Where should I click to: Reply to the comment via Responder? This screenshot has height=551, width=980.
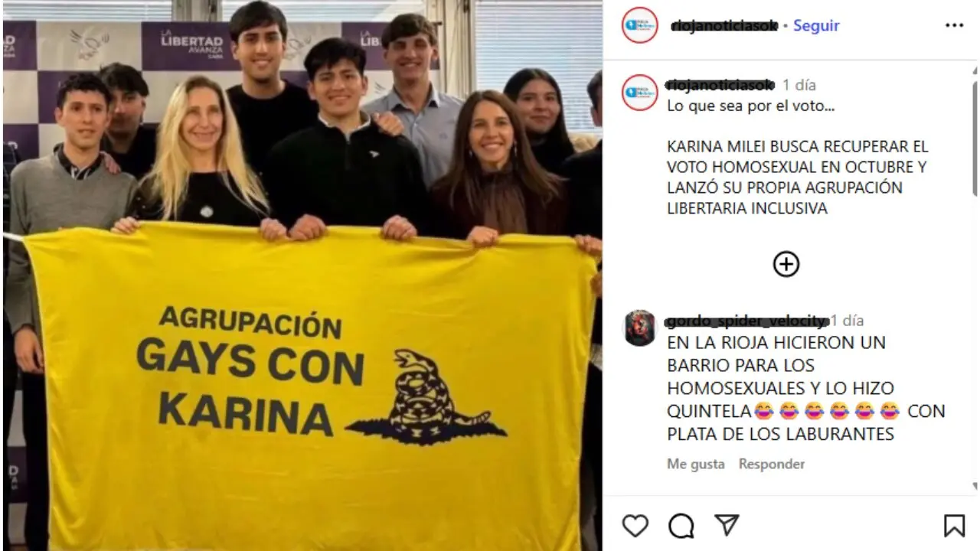pyautogui.click(x=772, y=464)
